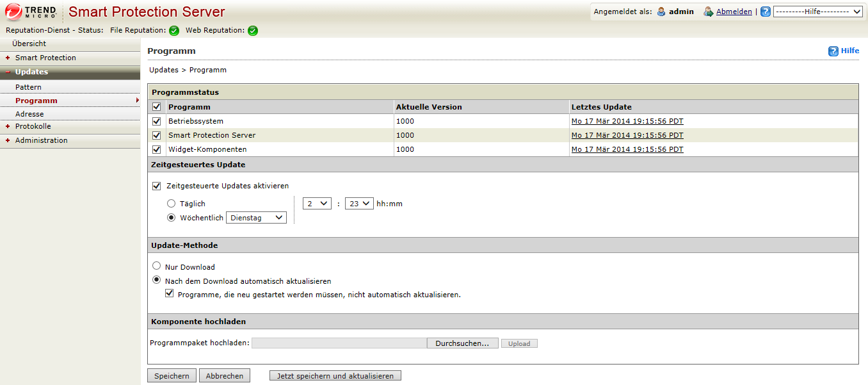This screenshot has height=385, width=868.
Task: Click the user icon next to admin
Action: point(661,12)
